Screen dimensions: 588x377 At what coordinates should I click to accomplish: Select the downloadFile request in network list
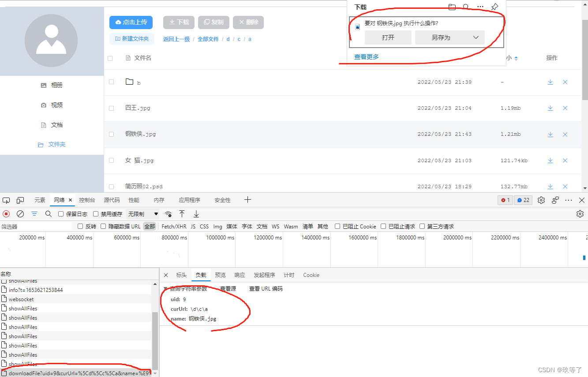(x=76, y=373)
